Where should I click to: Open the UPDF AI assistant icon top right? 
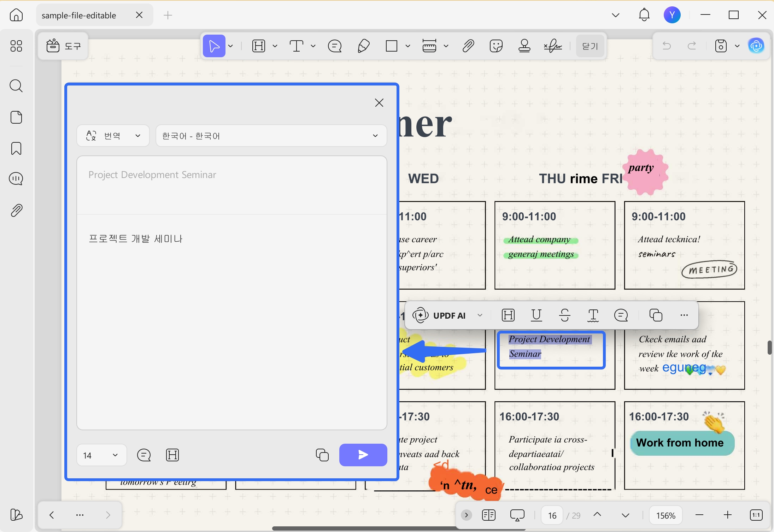[x=756, y=46]
